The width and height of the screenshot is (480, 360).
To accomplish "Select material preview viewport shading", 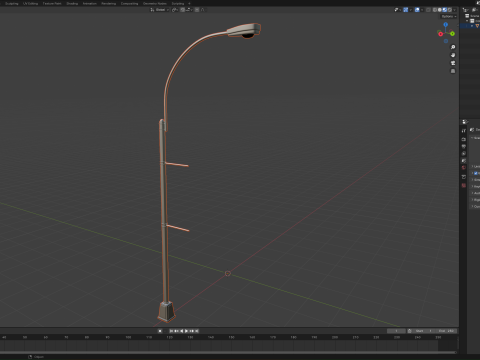I will pos(445,10).
